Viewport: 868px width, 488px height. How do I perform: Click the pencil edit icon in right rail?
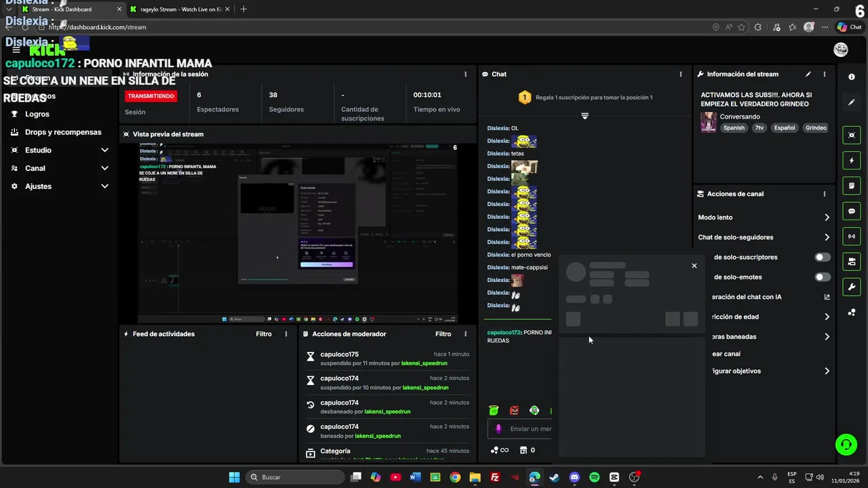click(x=852, y=102)
